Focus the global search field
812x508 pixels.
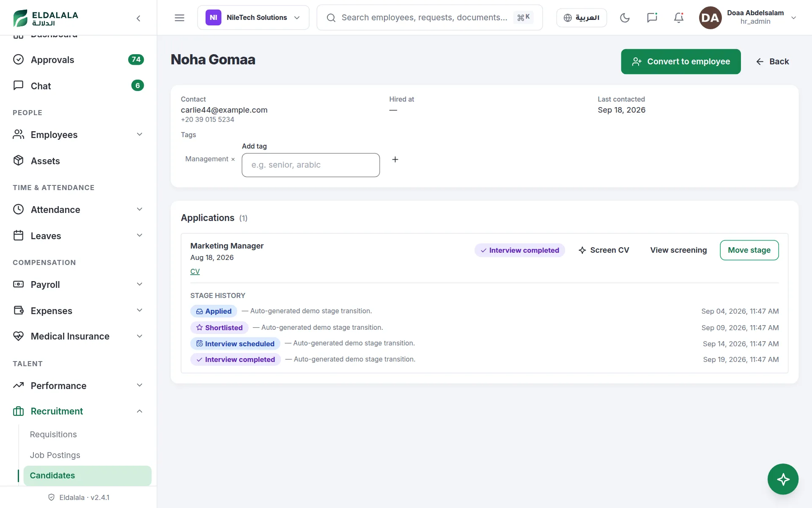tap(429, 18)
